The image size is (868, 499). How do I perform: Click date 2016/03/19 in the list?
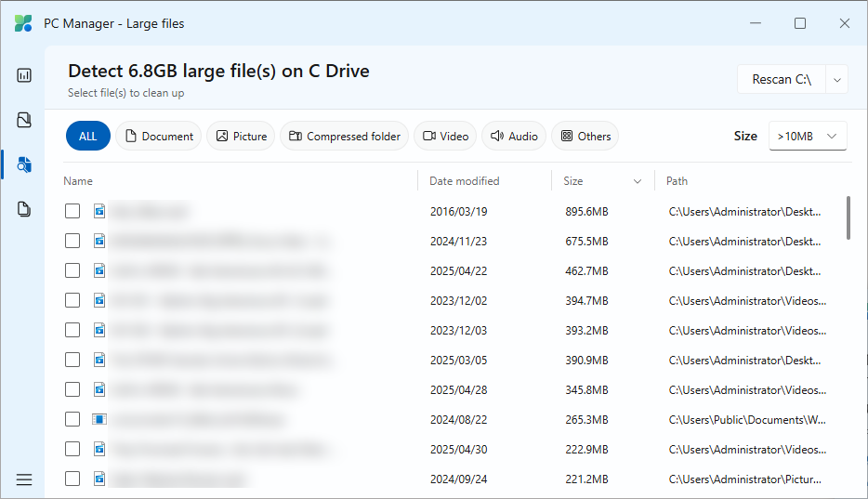[459, 211]
